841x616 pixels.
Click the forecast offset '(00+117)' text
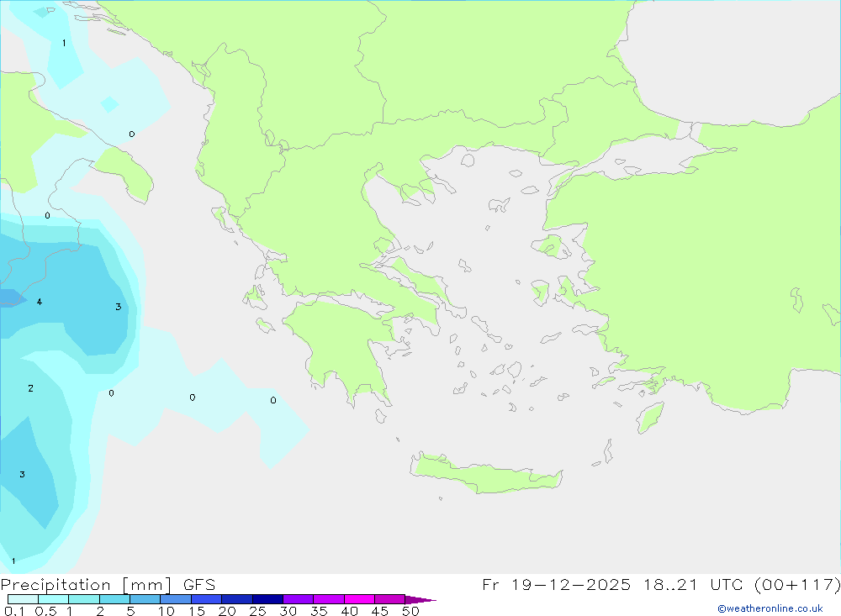click(797, 584)
